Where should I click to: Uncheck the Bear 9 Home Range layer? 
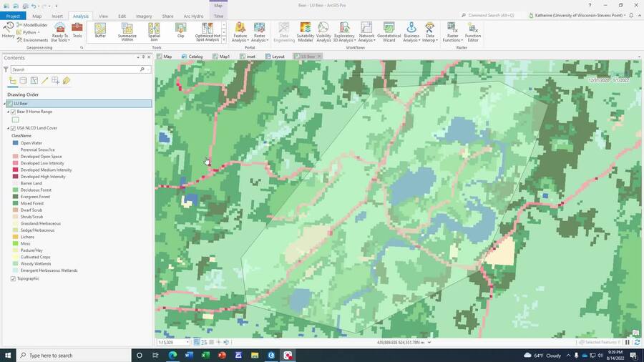[13, 112]
